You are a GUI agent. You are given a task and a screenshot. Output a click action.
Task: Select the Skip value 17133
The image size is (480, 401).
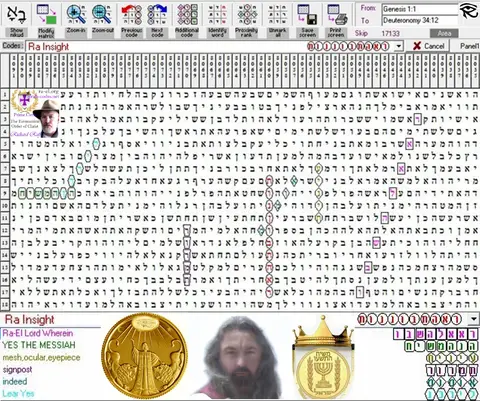pyautogui.click(x=390, y=33)
